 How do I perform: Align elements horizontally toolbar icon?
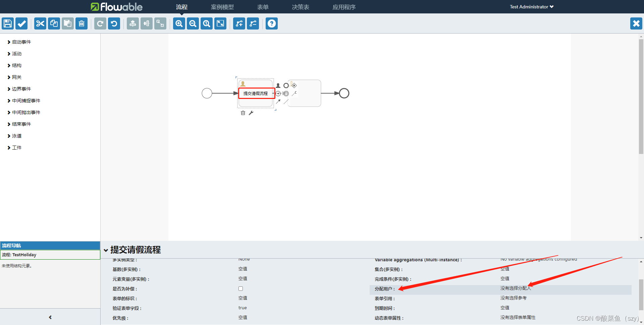[147, 23]
